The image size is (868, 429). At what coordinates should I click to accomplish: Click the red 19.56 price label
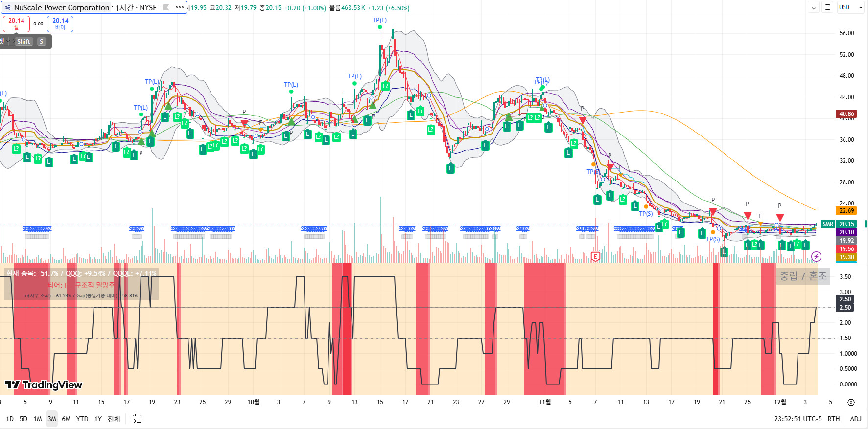point(847,249)
